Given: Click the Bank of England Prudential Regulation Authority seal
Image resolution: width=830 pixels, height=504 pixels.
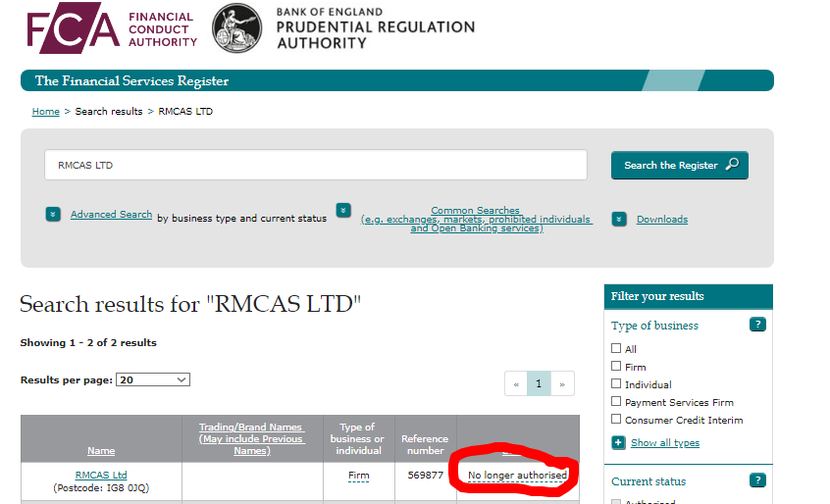Looking at the screenshot, I should coord(237,28).
